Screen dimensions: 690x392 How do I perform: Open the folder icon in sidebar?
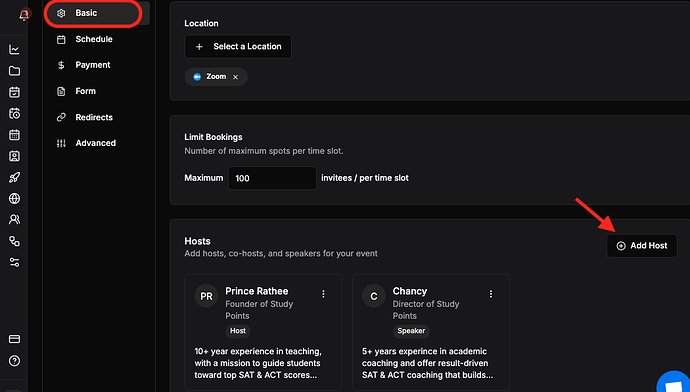coord(14,71)
